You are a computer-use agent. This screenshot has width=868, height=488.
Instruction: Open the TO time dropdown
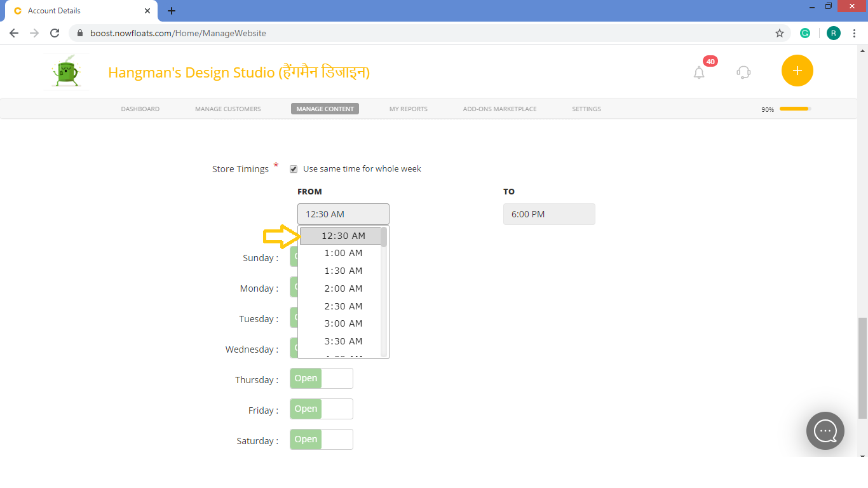click(549, 214)
